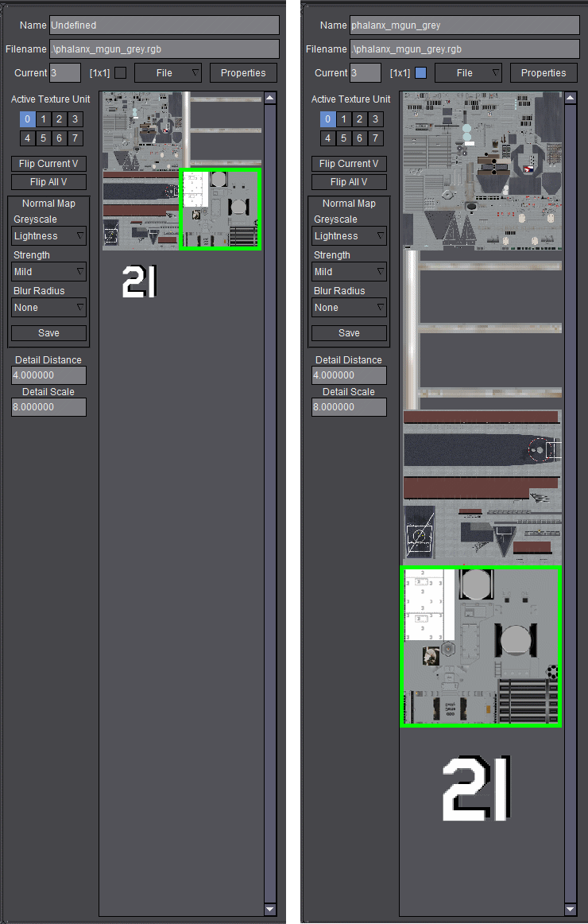Click Detail Distance field in left panel
The height and width of the screenshot is (924, 588).
pyautogui.click(x=48, y=375)
